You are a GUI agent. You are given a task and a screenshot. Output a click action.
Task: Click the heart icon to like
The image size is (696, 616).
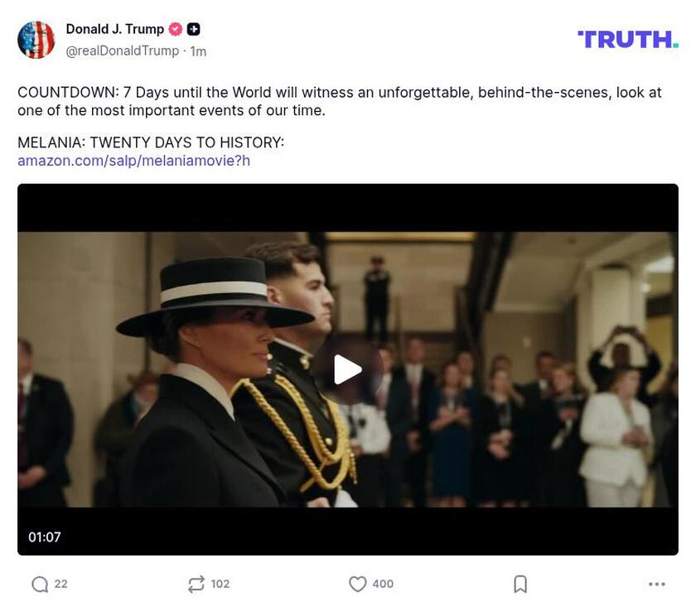357,583
